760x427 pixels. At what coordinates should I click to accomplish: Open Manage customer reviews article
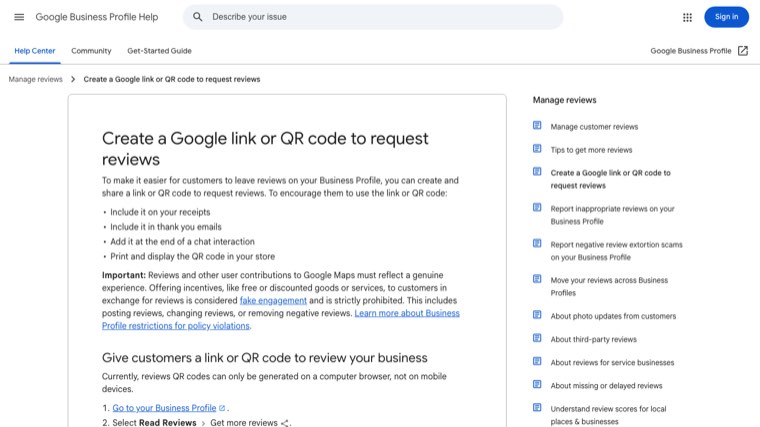(x=594, y=127)
